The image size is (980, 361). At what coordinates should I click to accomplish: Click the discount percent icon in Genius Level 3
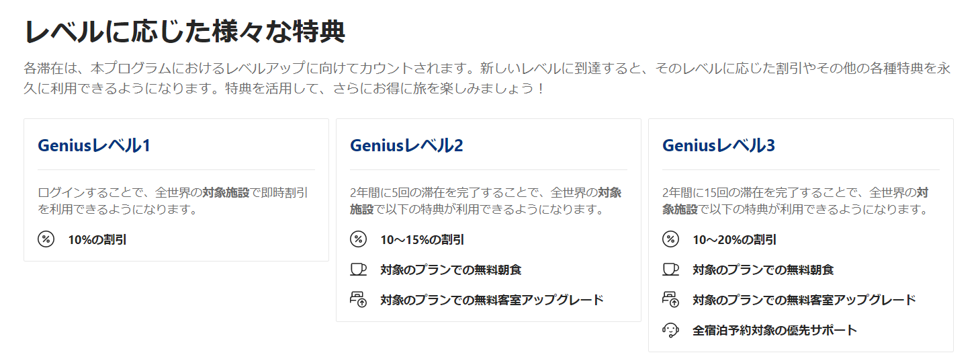click(x=670, y=239)
